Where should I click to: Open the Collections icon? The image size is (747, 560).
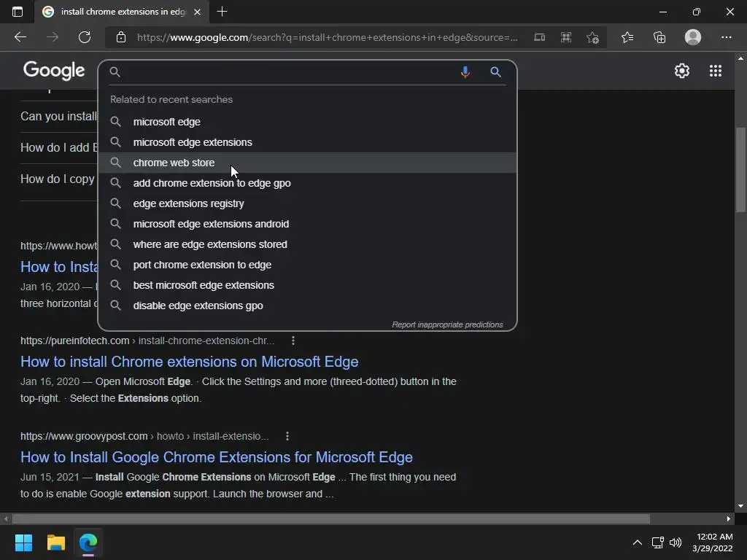click(659, 37)
